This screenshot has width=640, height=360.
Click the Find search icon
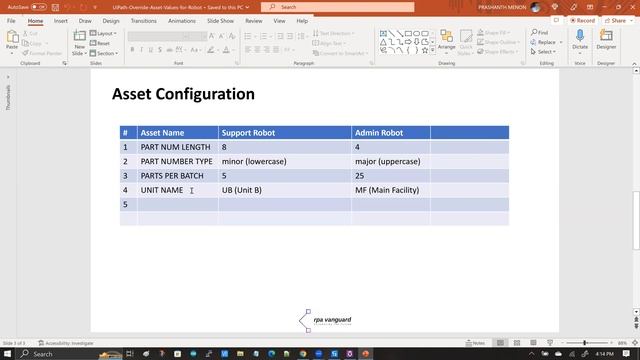534,32
